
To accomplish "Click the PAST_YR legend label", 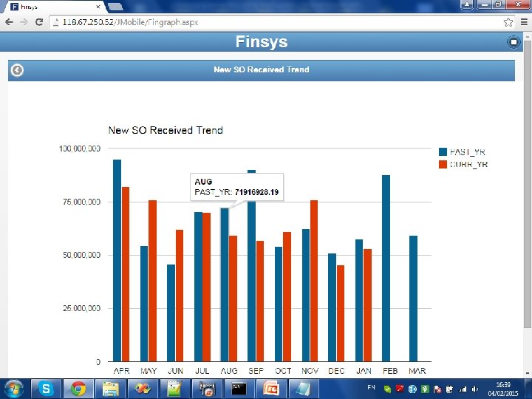I will pyautogui.click(x=468, y=152).
